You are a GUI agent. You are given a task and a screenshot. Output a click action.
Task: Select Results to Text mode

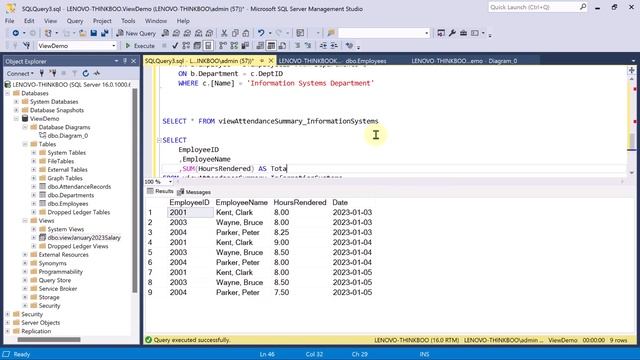260,46
